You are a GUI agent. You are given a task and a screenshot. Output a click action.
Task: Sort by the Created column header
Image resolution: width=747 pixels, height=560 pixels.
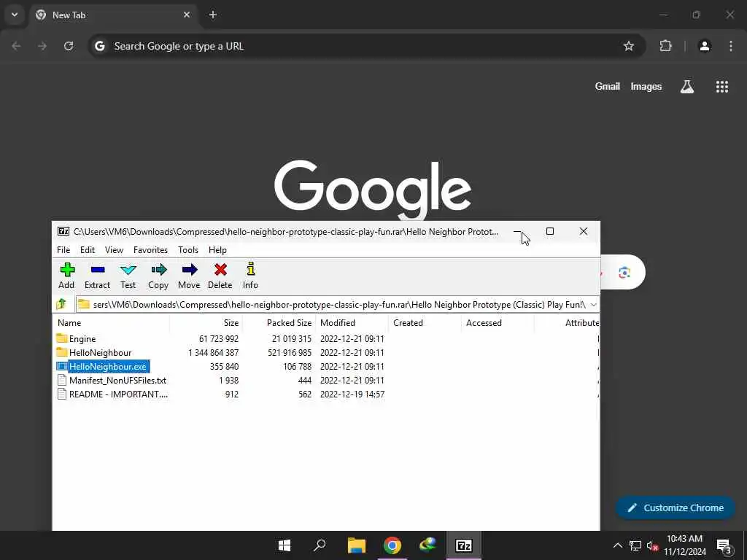[x=425, y=323]
